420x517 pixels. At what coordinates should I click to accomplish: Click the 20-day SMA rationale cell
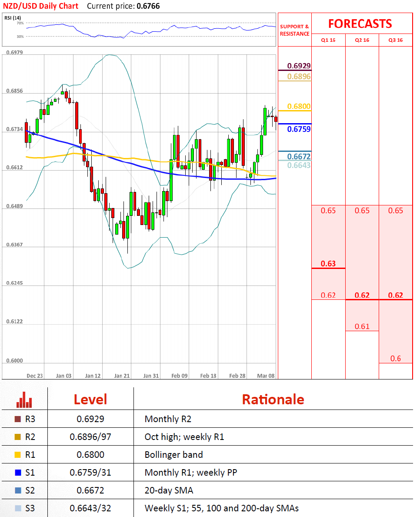[x=169, y=490]
